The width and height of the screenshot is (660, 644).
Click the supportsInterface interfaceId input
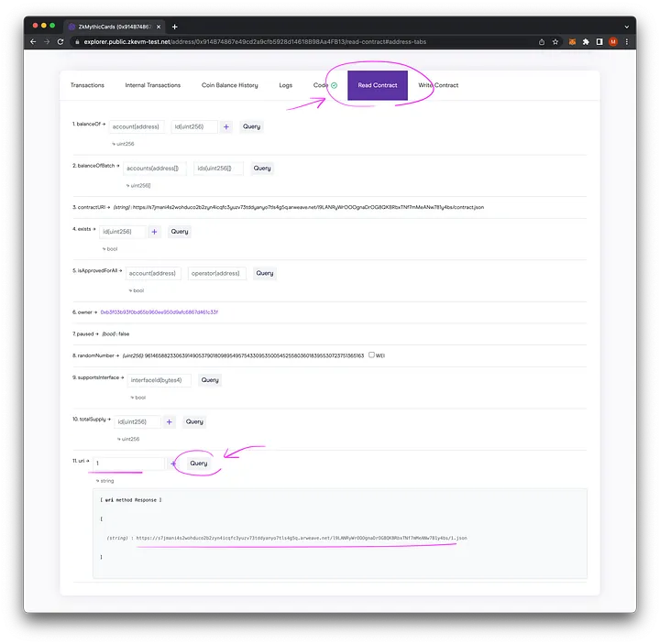coord(159,380)
